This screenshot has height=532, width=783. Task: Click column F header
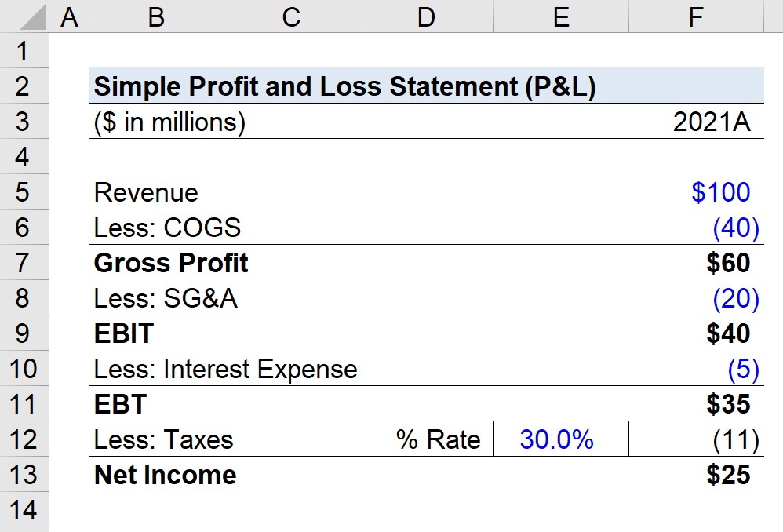coord(695,16)
